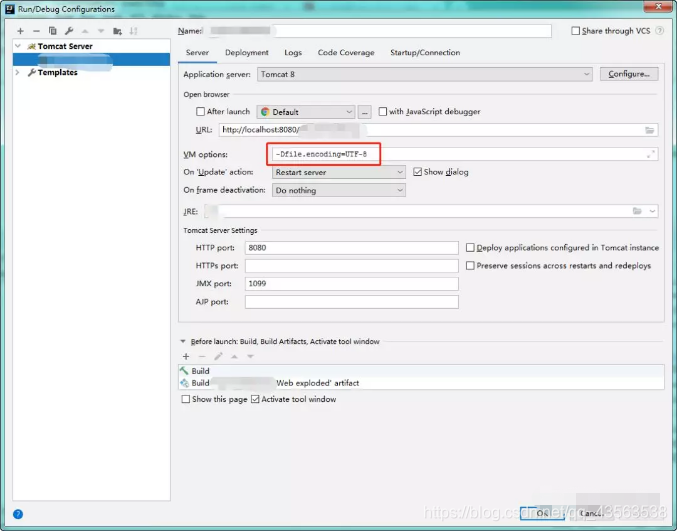Move before launch task down
The image size is (677, 531).
coord(250,356)
